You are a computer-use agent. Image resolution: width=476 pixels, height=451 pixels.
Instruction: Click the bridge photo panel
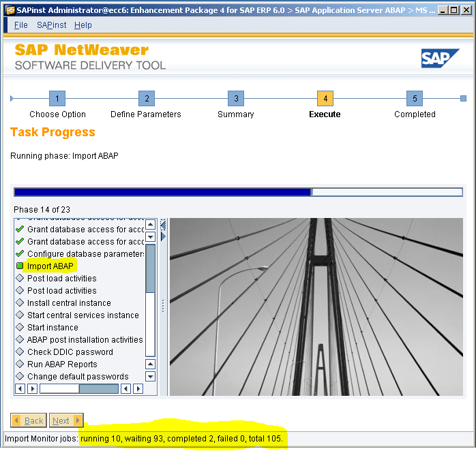[x=316, y=307]
